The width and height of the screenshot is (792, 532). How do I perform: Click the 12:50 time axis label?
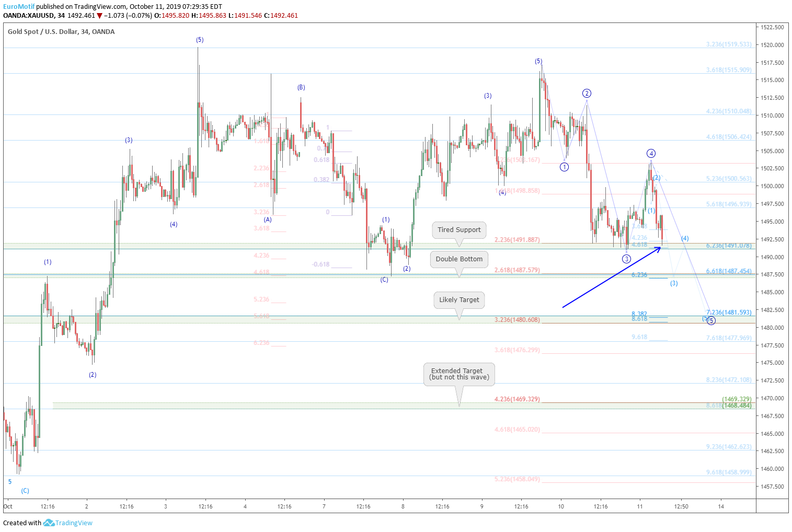tap(681, 506)
